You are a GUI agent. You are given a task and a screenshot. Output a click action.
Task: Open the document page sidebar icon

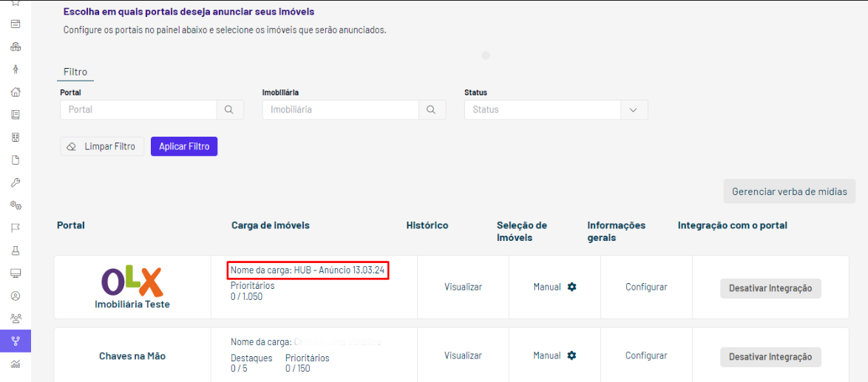pyautogui.click(x=16, y=160)
